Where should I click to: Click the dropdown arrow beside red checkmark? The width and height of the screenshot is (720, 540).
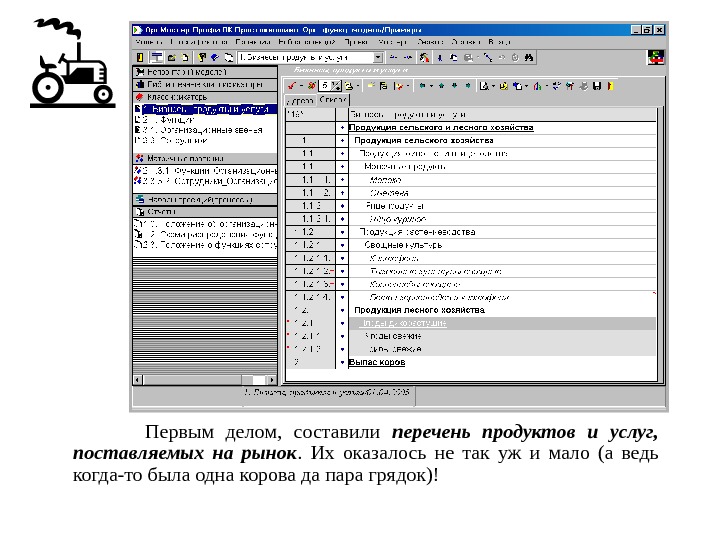point(301,86)
